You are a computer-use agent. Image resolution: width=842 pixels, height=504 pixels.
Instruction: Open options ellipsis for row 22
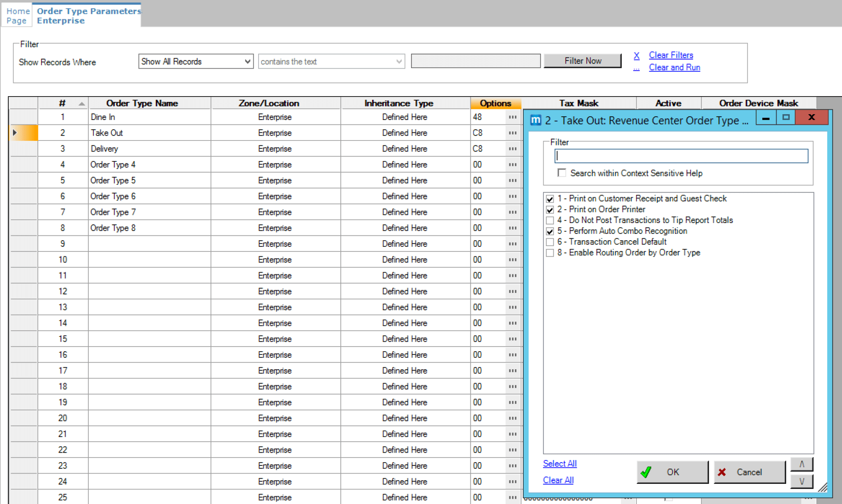click(x=512, y=450)
